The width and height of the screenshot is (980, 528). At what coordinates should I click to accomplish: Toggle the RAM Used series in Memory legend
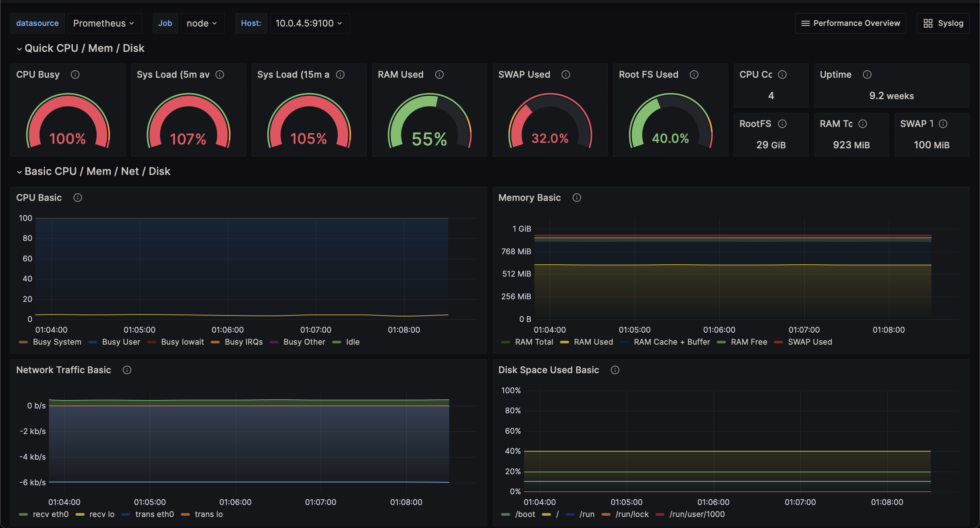pyautogui.click(x=593, y=342)
